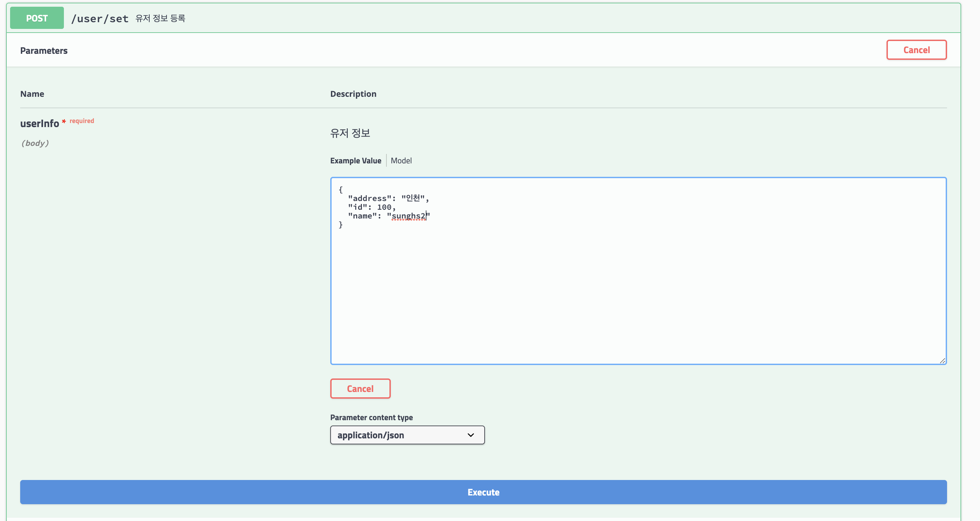The image size is (980, 521).
Task: Click the 유저 정보 등록 summary text
Action: 160,18
